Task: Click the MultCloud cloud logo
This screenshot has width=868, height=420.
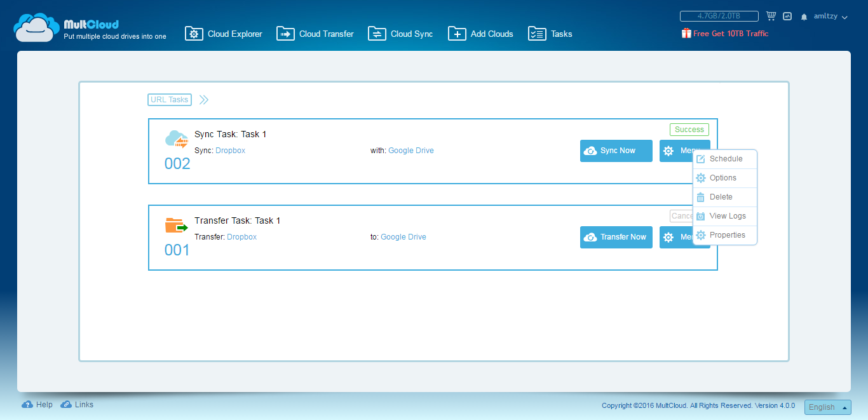Action: pos(37,27)
